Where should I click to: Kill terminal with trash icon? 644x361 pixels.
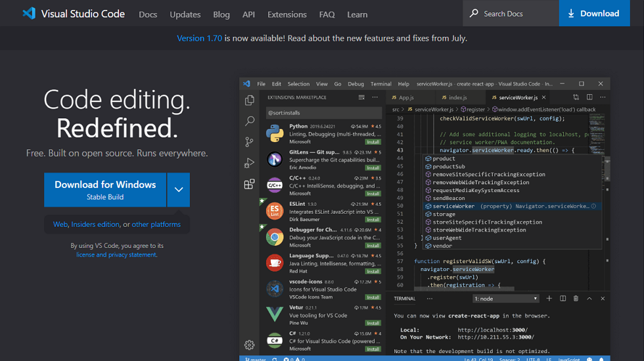point(576,299)
